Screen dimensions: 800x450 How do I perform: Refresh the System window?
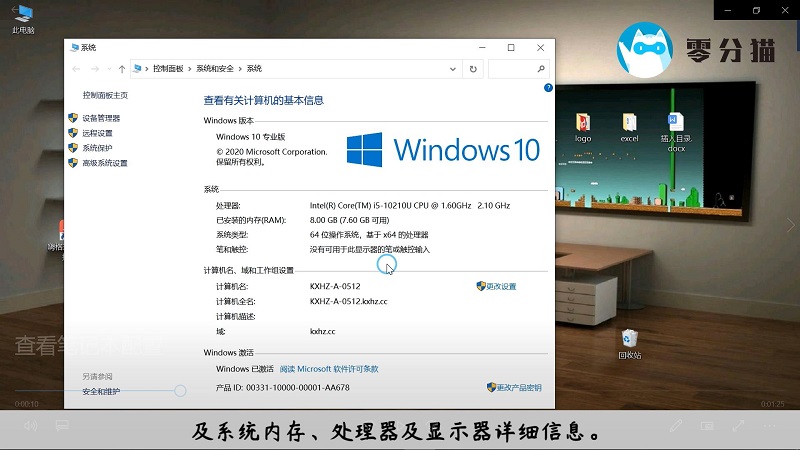(x=473, y=69)
